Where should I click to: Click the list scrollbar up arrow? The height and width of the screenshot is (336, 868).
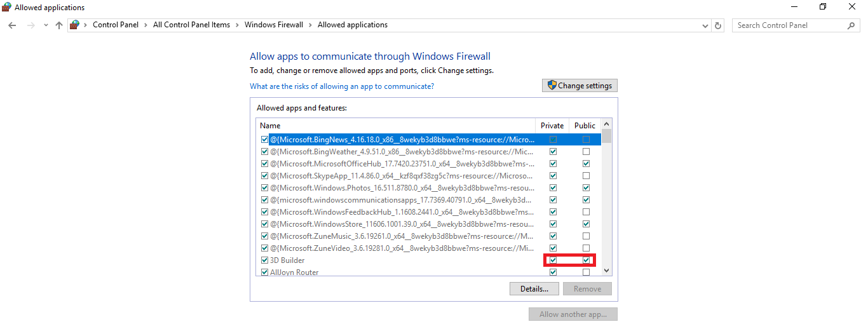(x=606, y=124)
